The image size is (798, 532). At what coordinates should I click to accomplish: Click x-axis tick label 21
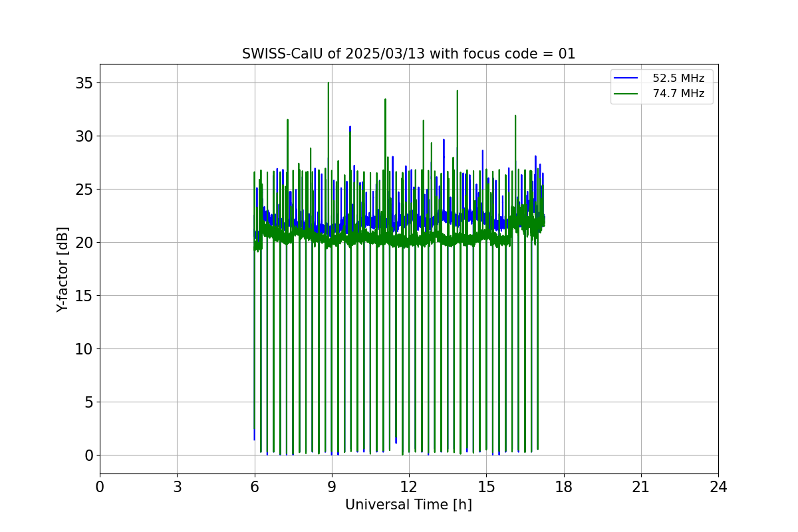pos(640,487)
